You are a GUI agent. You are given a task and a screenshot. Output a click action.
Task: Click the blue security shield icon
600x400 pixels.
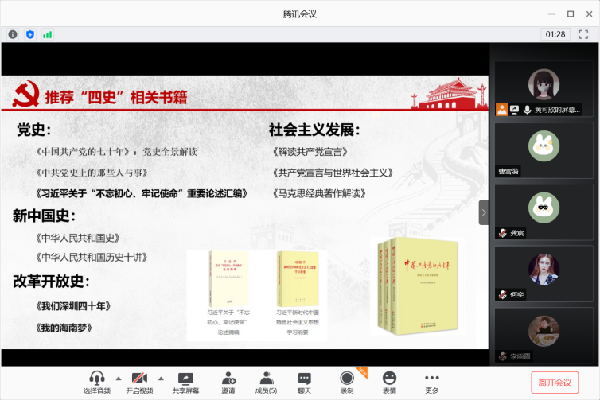(30, 34)
